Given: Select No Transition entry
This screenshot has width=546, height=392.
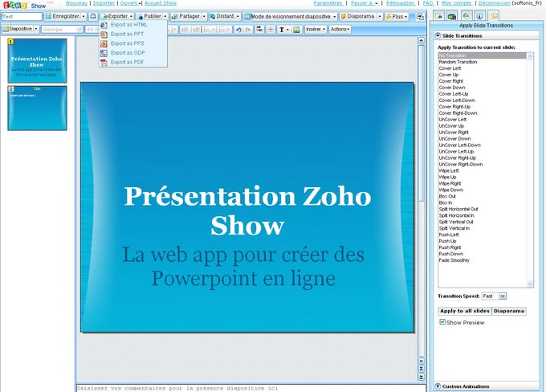Looking at the screenshot, I should [x=482, y=55].
